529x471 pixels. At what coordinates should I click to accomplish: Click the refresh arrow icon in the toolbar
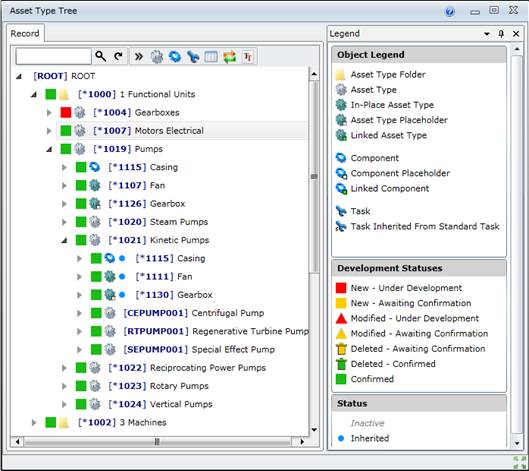118,56
